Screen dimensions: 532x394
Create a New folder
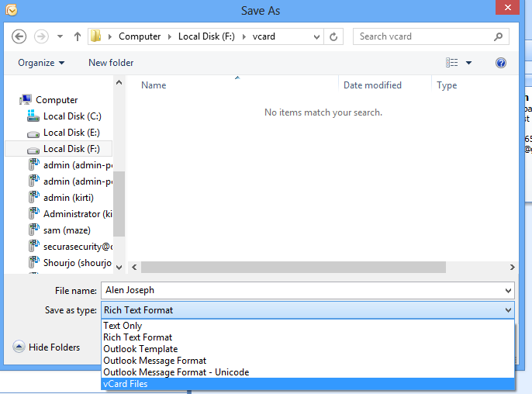111,63
